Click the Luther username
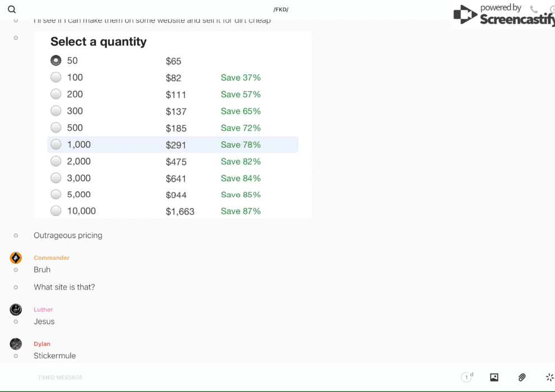Image resolution: width=555 pixels, height=392 pixels. coord(43,310)
